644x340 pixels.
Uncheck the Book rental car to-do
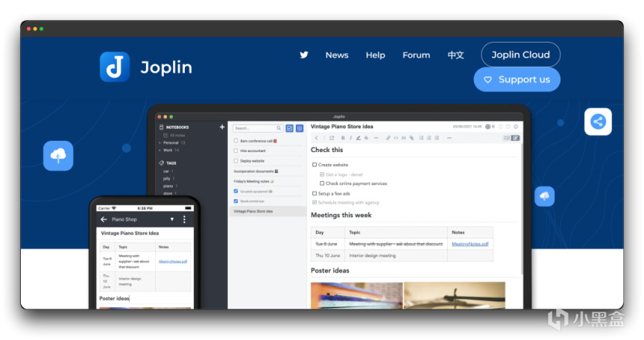(236, 201)
